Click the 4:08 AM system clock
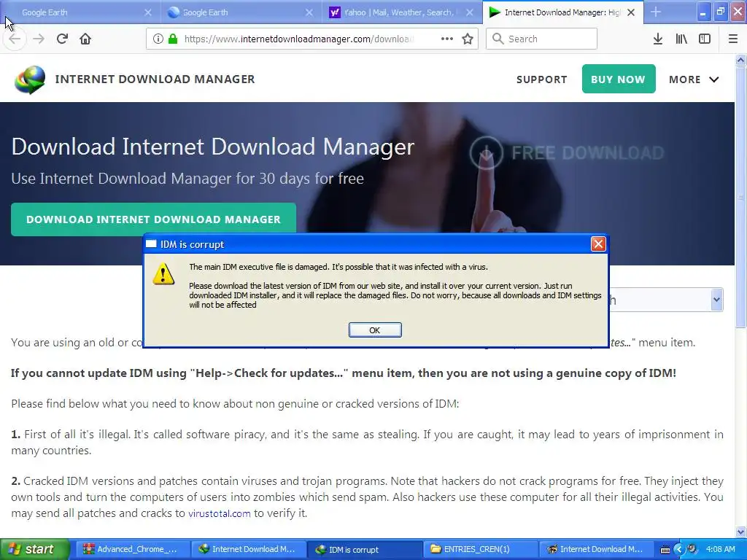Screen dimensions: 747x560 coord(720,550)
